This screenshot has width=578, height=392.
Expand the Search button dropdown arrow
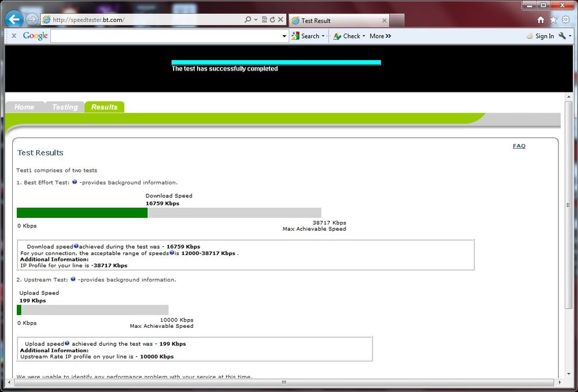coord(323,36)
